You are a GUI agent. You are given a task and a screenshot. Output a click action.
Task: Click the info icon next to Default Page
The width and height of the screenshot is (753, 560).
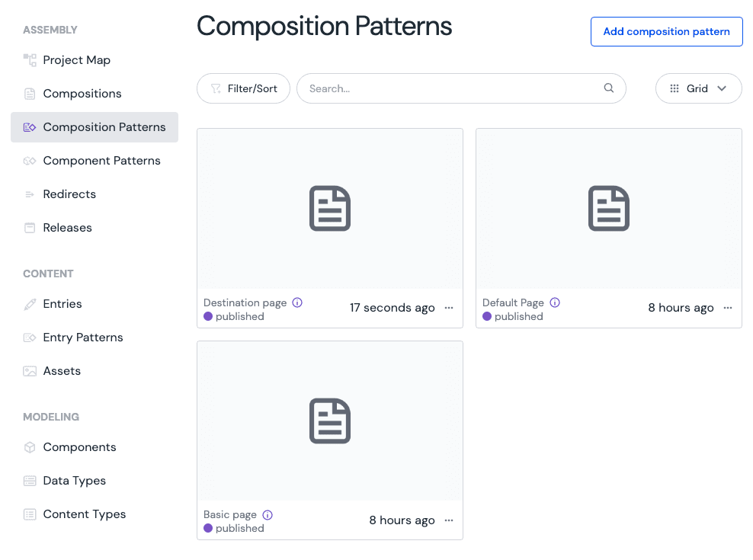(554, 302)
